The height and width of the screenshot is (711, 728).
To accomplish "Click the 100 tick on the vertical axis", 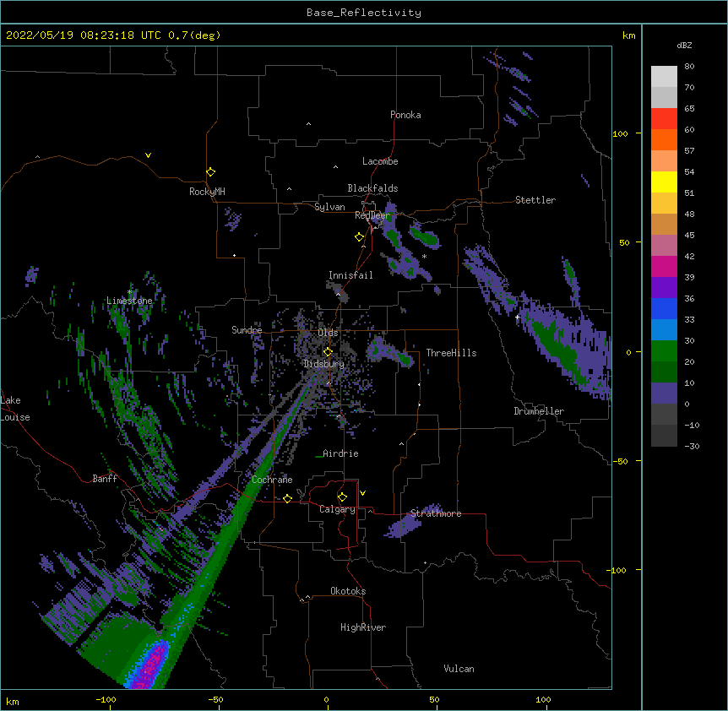I will pos(620,133).
